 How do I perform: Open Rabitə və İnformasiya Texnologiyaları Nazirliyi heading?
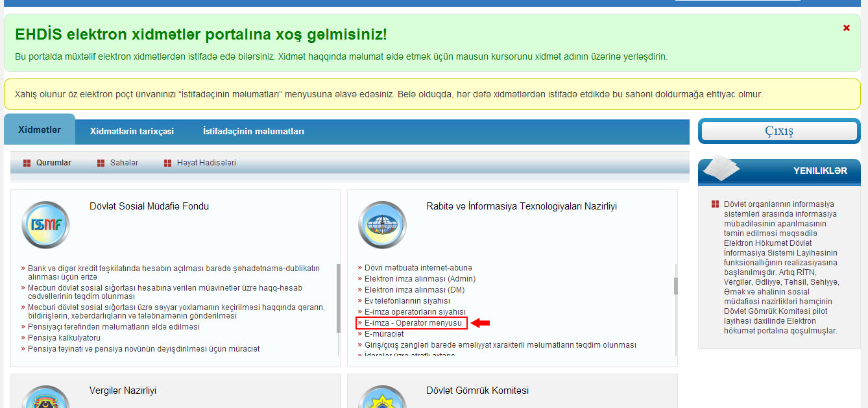point(522,206)
